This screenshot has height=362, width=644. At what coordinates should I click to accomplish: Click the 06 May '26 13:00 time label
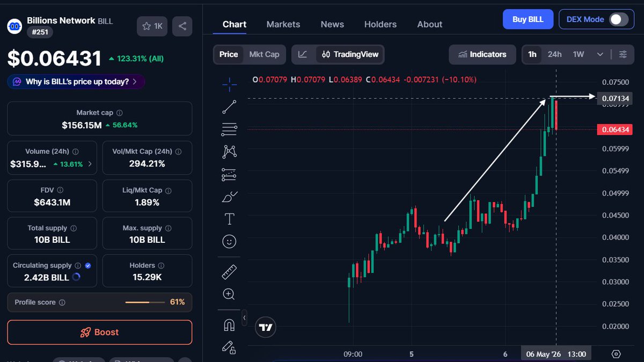click(x=556, y=354)
